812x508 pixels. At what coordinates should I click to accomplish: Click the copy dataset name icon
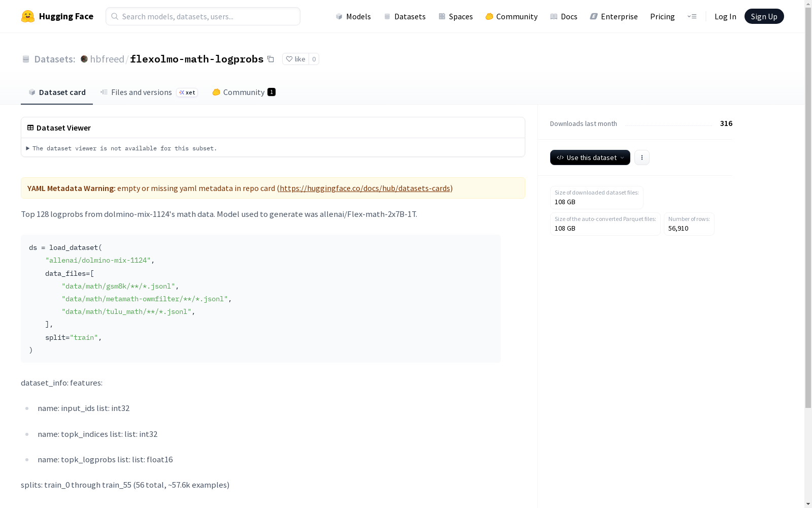(x=270, y=59)
